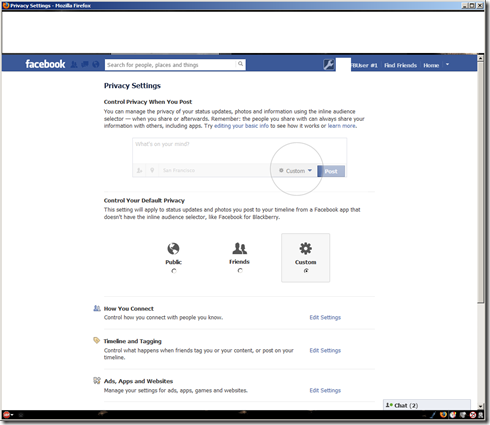Viewport: 490px width, 425px height.
Task: Open the friend requests icon in the header
Action: point(74,64)
